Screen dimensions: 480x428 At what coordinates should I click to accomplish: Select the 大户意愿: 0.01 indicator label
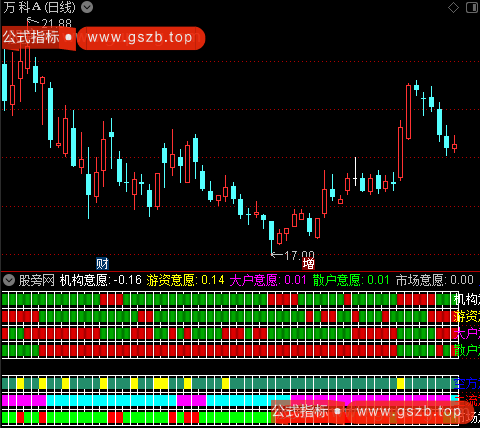(x=268, y=280)
